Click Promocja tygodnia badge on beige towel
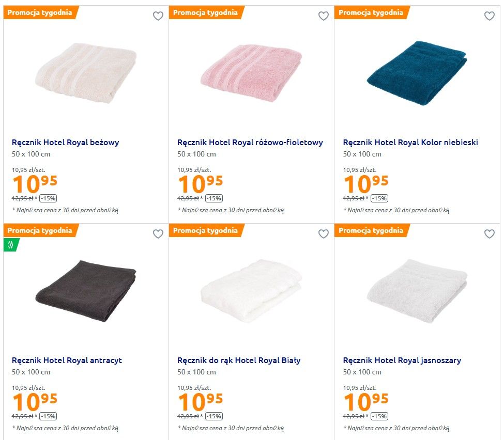Viewport: 504px width, 440px height. 40,12
